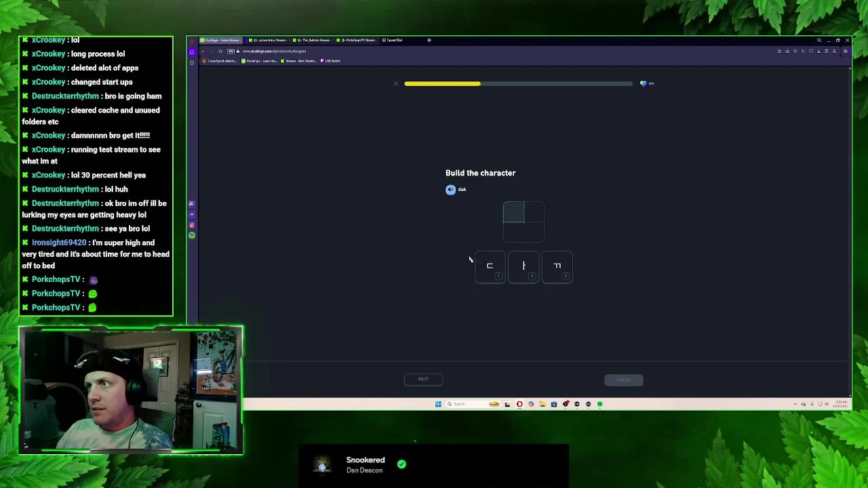Open the Kick stream dashboard bookmark
The height and width of the screenshot is (488, 868).
coord(299,61)
